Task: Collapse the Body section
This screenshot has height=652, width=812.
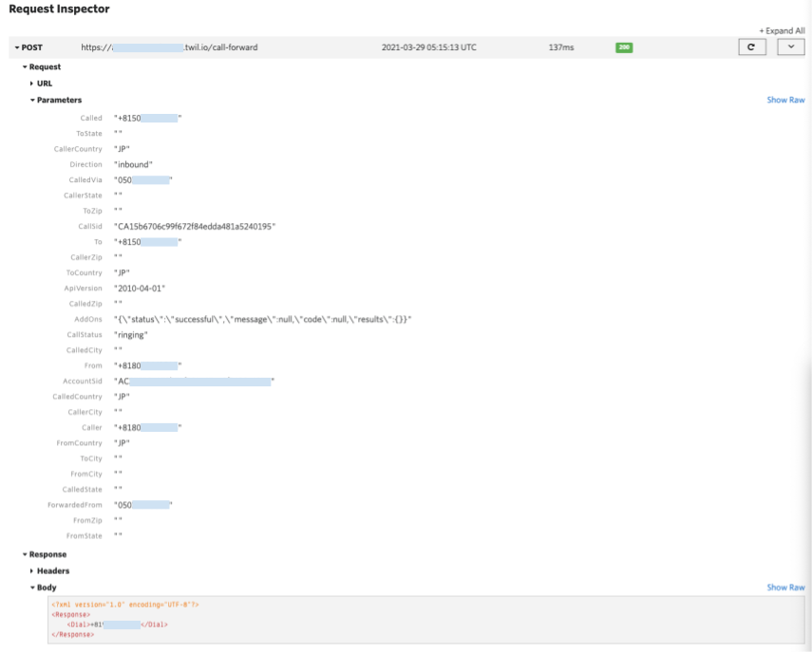Action: tap(43, 587)
